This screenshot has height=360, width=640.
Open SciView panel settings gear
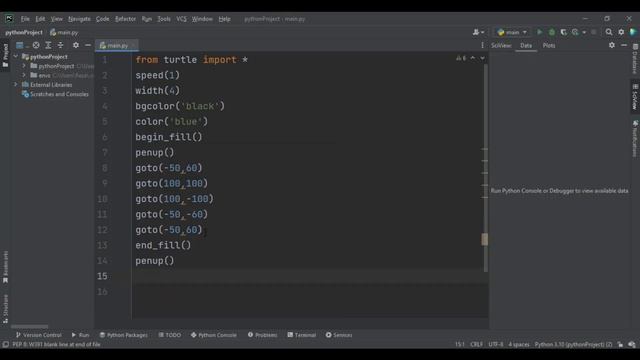(611, 45)
